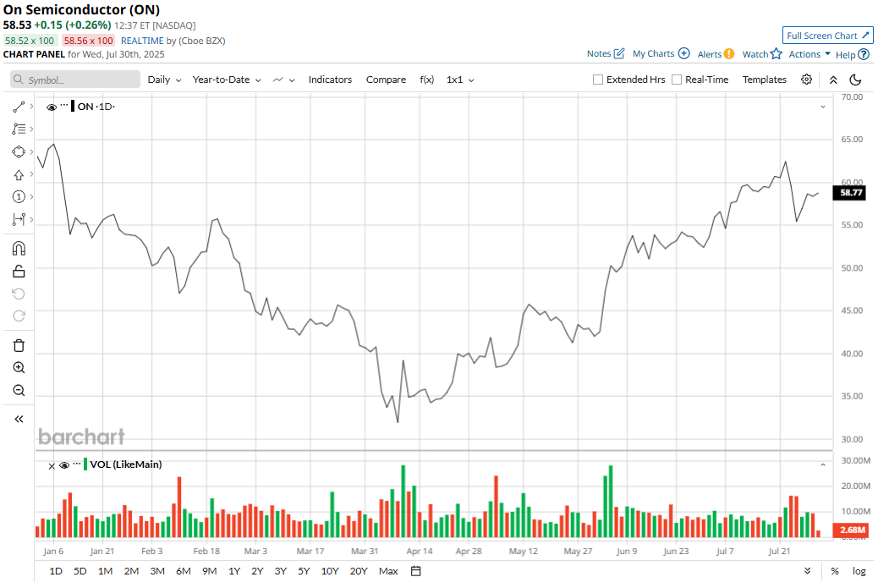Open the ON series options menu
889x588 pixels.
coord(64,105)
